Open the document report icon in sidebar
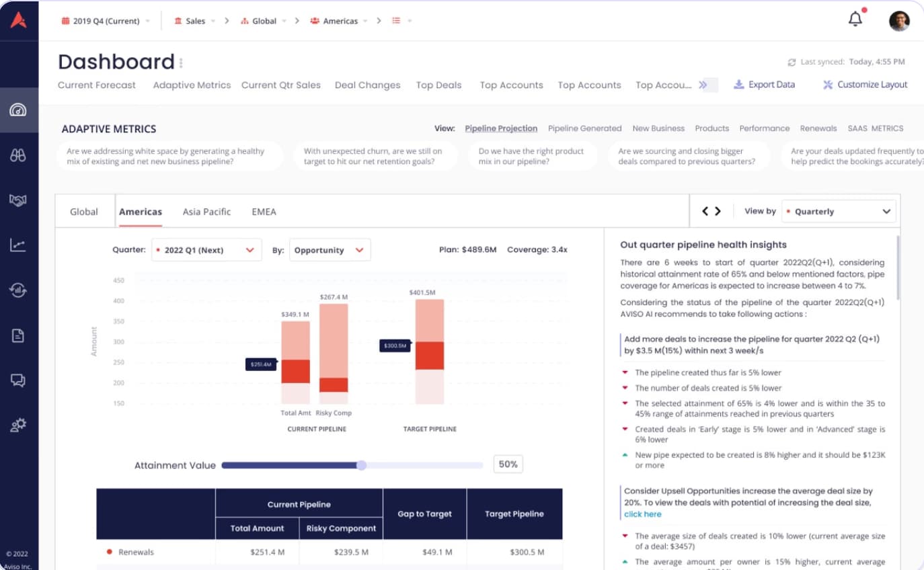This screenshot has width=924, height=570. (18, 335)
